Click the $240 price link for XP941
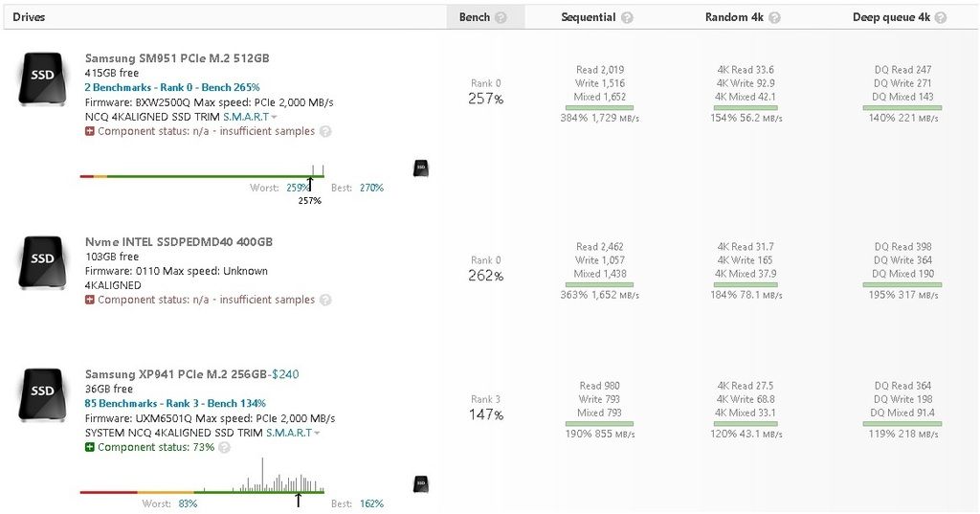980x514 pixels. [285, 374]
